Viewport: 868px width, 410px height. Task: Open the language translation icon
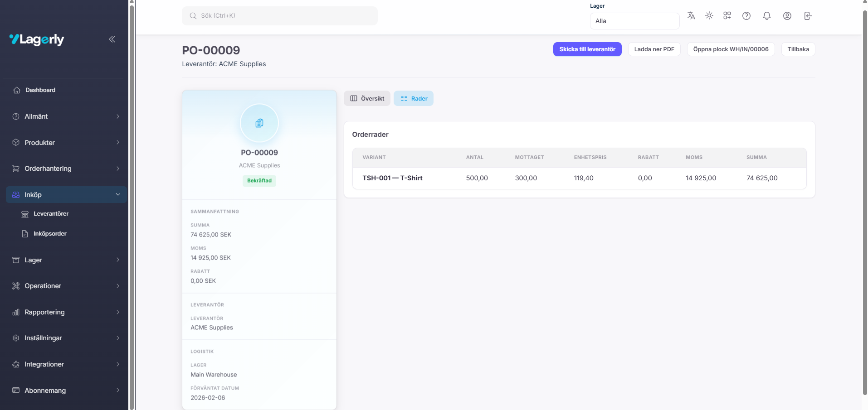click(691, 16)
